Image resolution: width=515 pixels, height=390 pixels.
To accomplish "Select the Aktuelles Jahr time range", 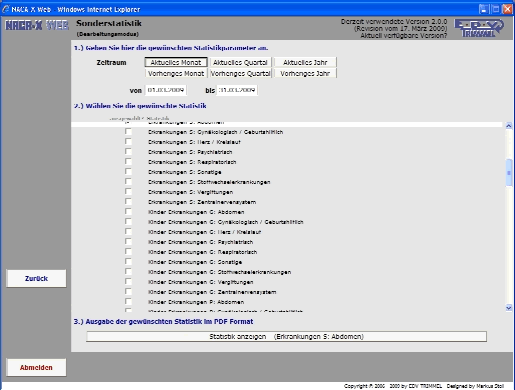I will point(305,62).
